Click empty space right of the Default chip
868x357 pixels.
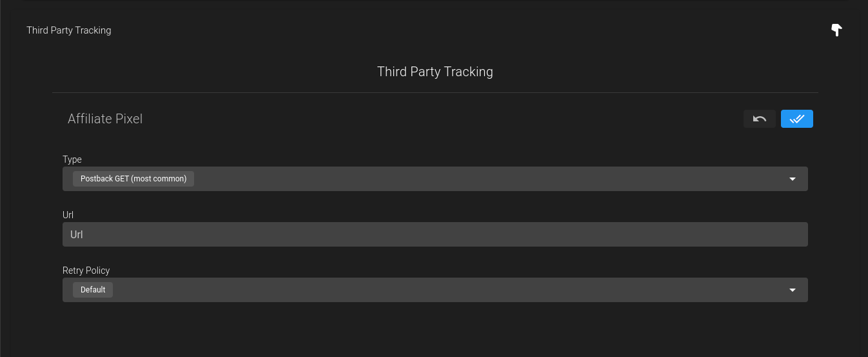[445, 290]
